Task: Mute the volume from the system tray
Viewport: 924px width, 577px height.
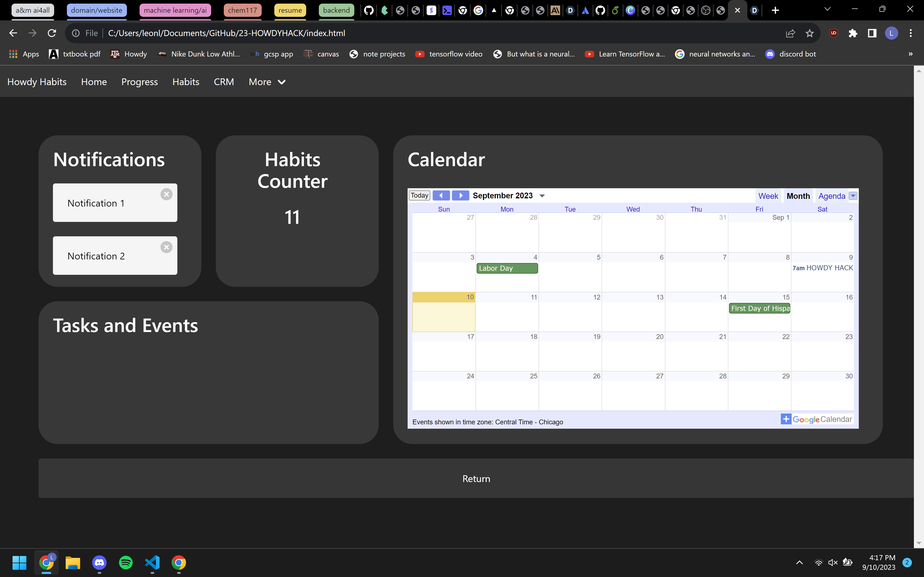Action: (833, 563)
